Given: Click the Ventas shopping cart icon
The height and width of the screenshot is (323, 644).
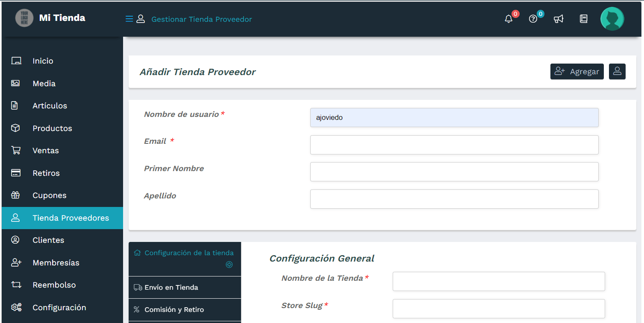Looking at the screenshot, I should click(16, 150).
